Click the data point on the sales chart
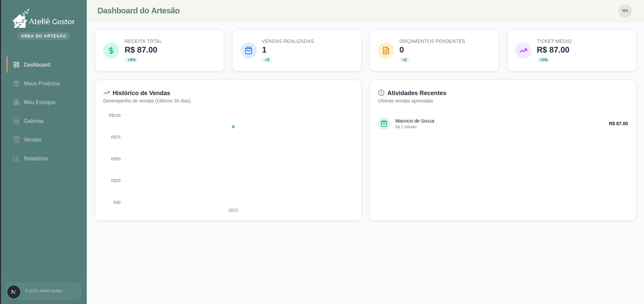The width and height of the screenshot is (644, 304). [233, 127]
